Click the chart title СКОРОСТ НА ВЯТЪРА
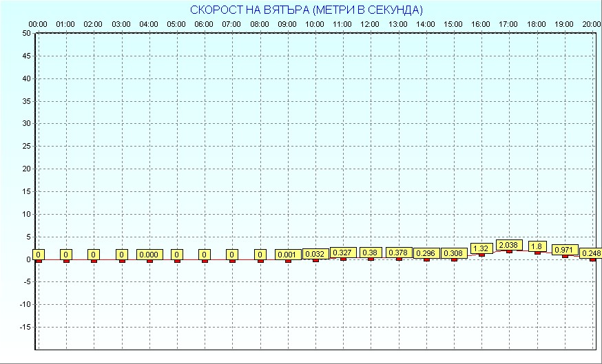The image size is (602, 364). pyautogui.click(x=249, y=10)
